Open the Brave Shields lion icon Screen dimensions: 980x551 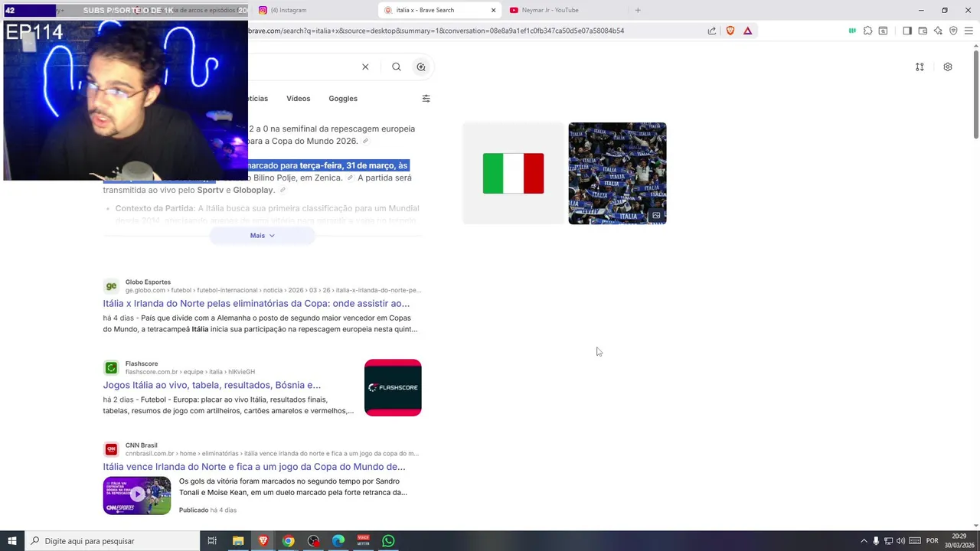(730, 31)
